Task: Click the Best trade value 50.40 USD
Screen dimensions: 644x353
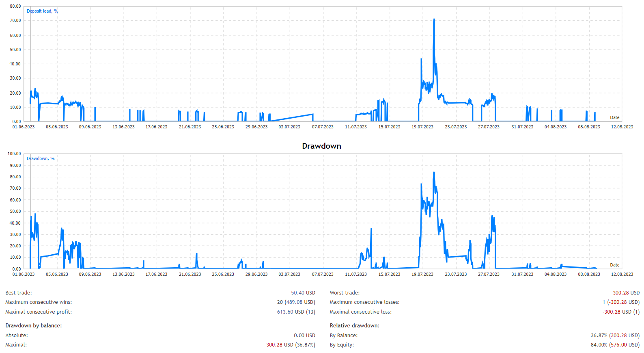Action: [303, 293]
